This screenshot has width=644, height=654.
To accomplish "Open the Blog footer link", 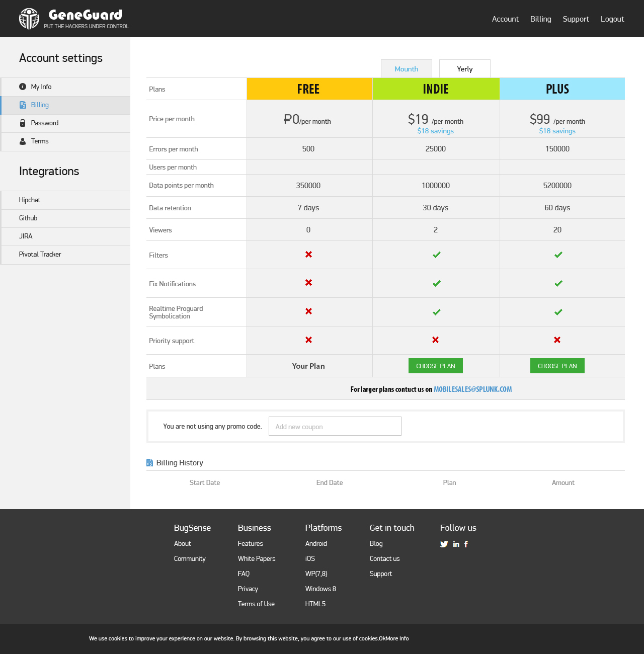I will [x=376, y=544].
